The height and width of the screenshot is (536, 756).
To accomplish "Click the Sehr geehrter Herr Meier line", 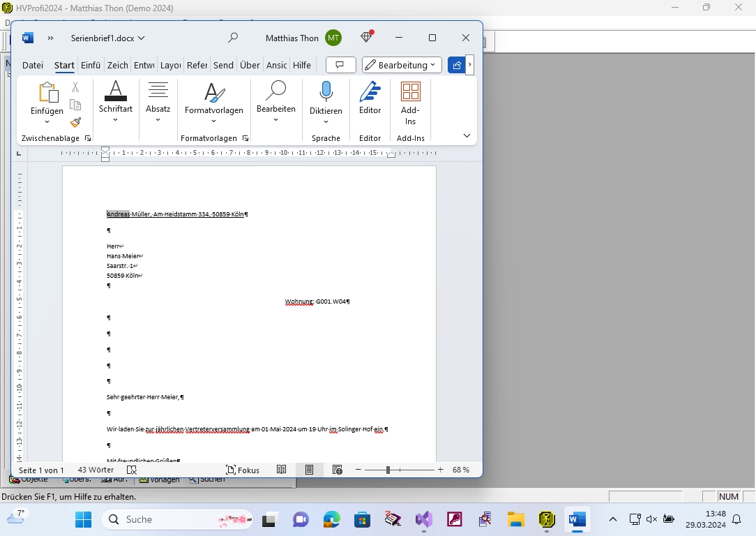I will (x=145, y=397).
